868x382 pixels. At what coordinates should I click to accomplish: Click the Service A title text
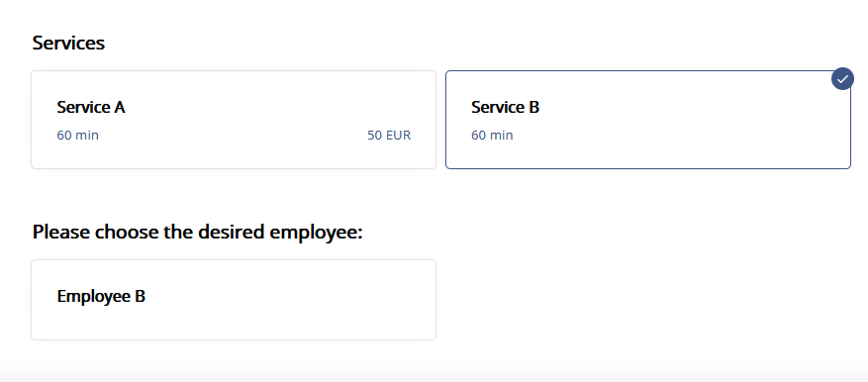[x=91, y=108]
